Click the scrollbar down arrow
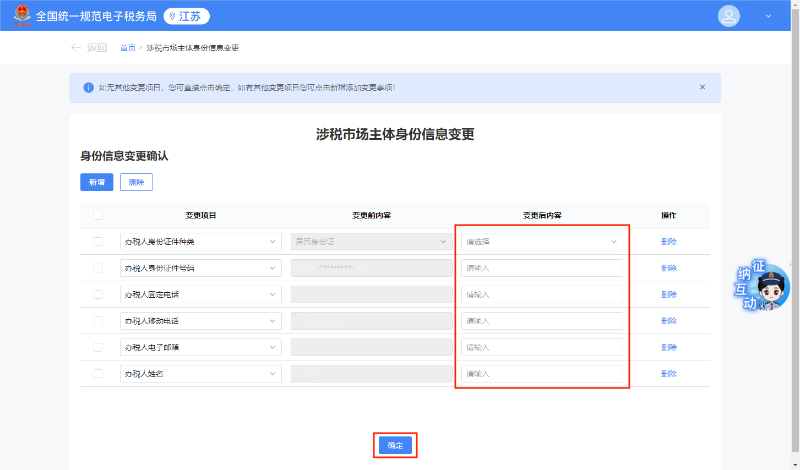Screen dimensions: 800x470 tap(795, 465)
